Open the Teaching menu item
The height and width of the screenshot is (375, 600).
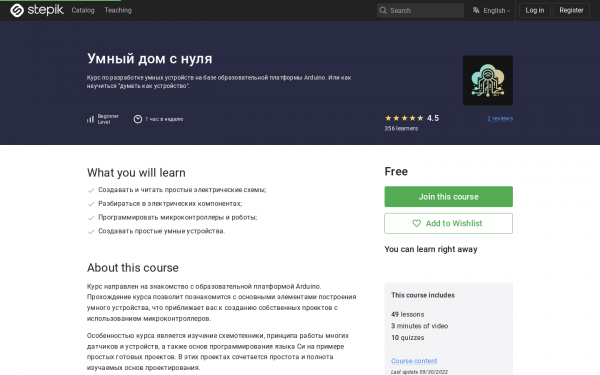click(118, 10)
